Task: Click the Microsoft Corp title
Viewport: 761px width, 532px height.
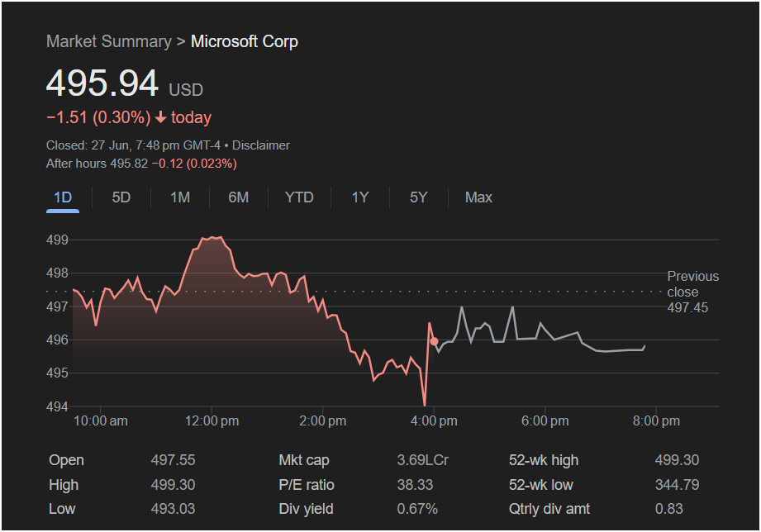Action: (x=244, y=42)
